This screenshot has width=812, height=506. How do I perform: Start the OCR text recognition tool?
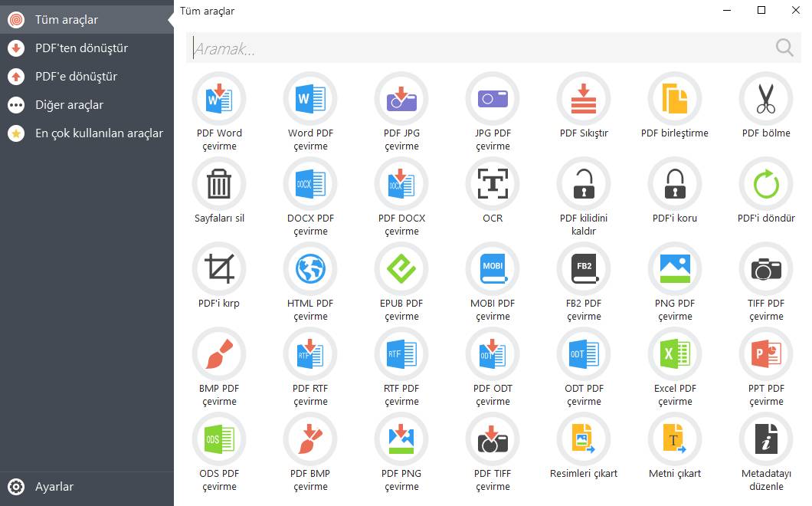click(x=493, y=184)
